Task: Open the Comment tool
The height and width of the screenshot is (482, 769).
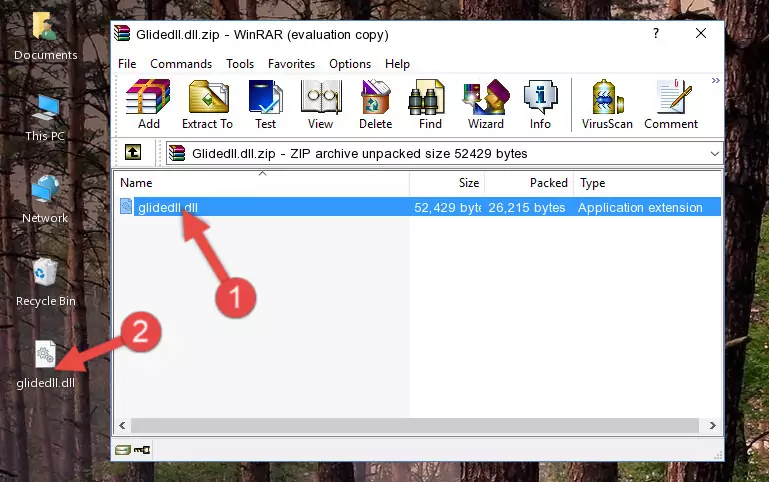Action: coord(671,104)
